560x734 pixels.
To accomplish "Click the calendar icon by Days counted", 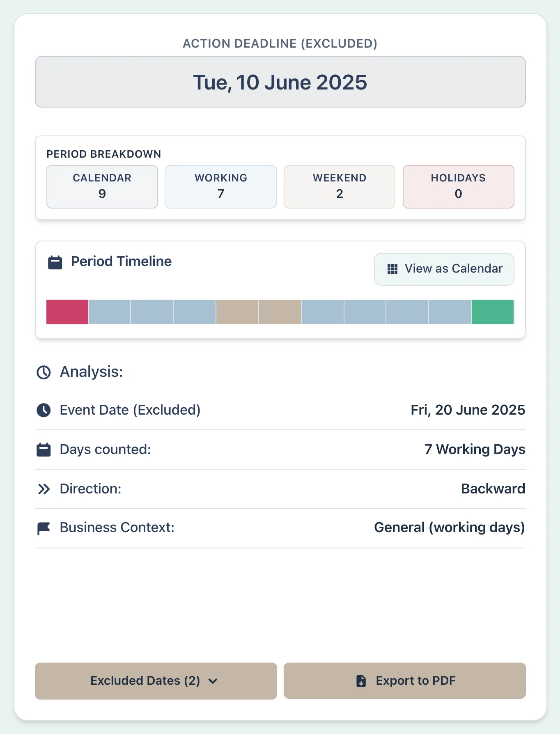I will point(44,450).
